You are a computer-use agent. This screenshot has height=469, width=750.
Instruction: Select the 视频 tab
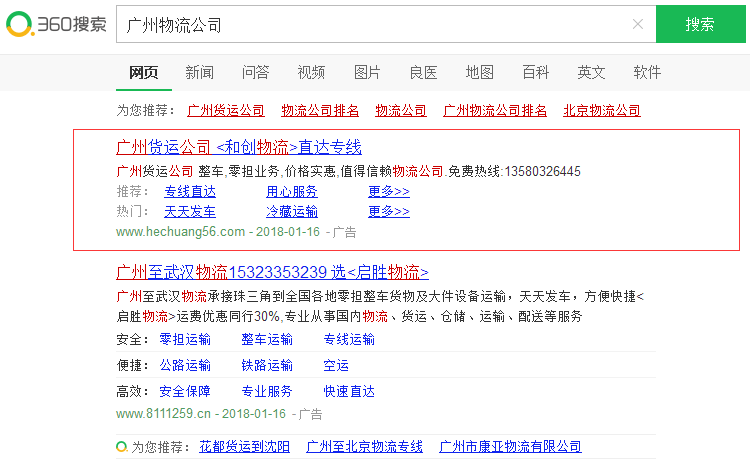click(x=311, y=72)
